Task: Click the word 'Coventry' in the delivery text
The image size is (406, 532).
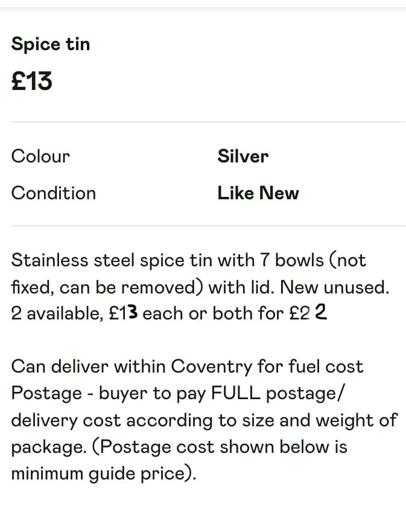Action: [x=212, y=367]
